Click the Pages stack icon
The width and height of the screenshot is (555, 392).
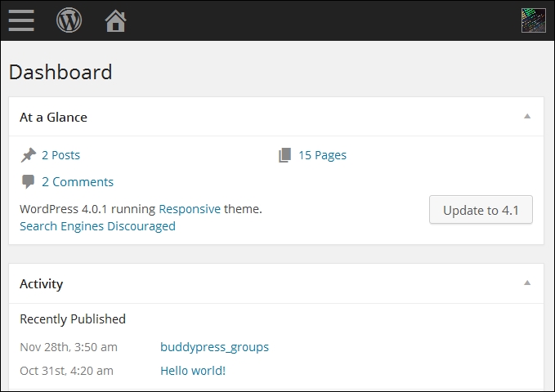pyautogui.click(x=285, y=155)
